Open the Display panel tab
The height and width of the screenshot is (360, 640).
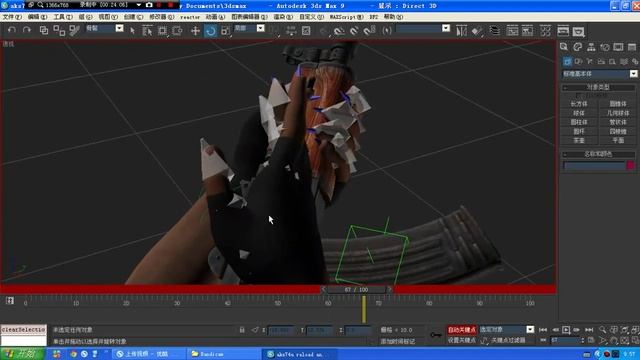pyautogui.click(x=618, y=47)
